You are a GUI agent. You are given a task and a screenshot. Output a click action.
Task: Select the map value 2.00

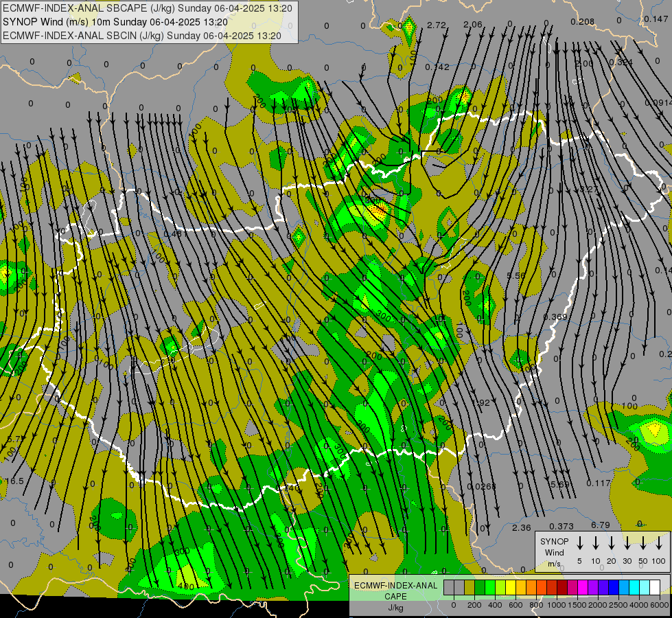584,63
